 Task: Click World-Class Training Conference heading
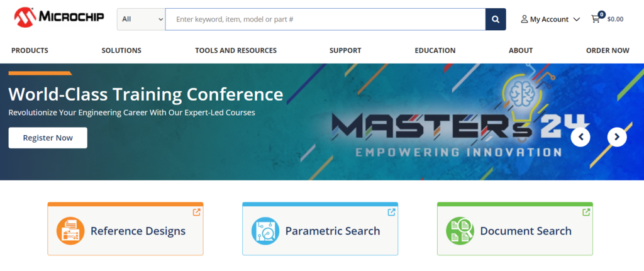(x=146, y=94)
